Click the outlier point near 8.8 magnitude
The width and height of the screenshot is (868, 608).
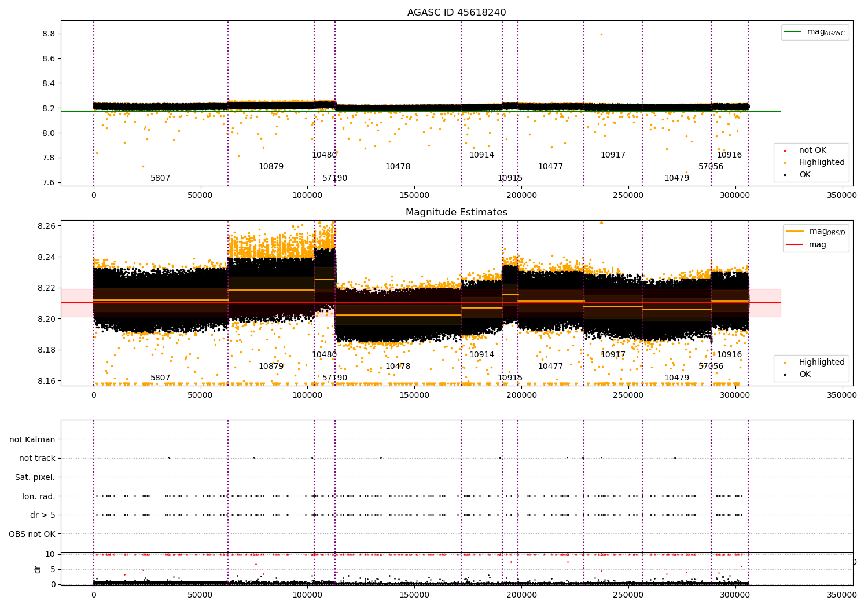click(x=601, y=34)
